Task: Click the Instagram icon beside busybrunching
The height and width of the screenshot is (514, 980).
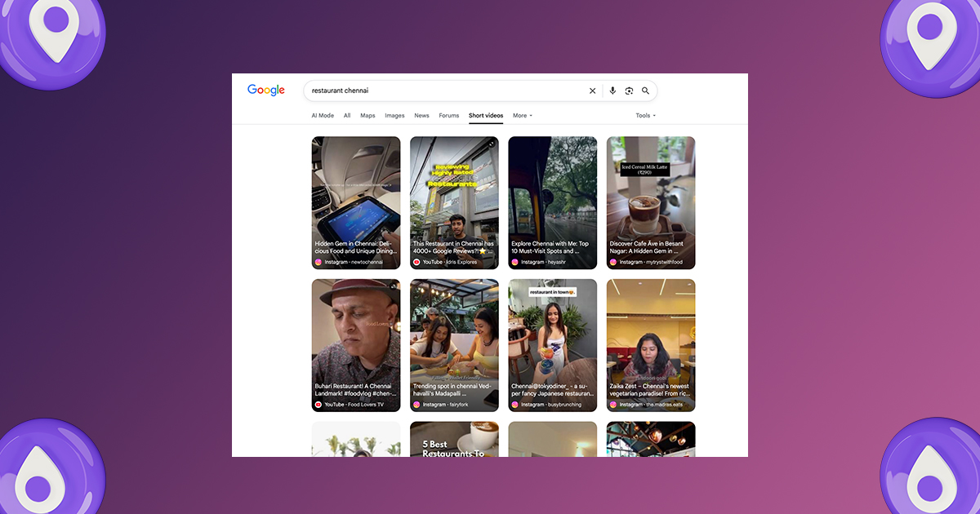Action: click(x=514, y=405)
